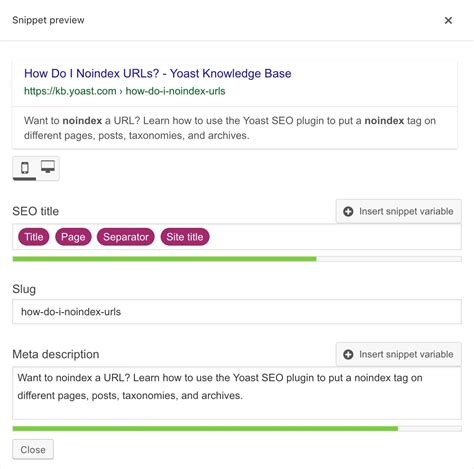Switch to mobile preview icon
This screenshot has height=469, width=474.
(25, 168)
